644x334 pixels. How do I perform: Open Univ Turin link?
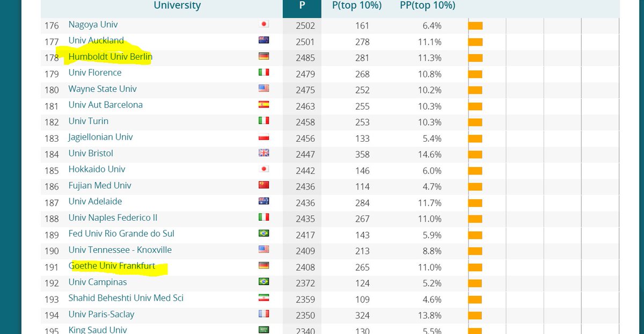pos(88,121)
